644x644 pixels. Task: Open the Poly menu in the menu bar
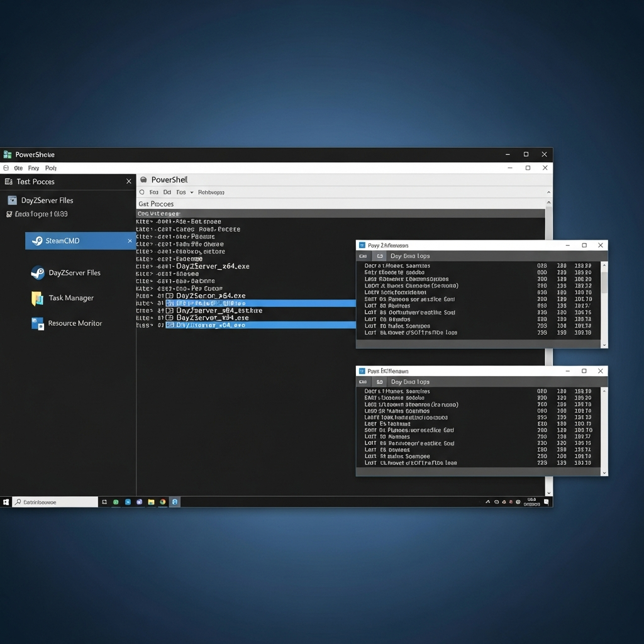52,168
